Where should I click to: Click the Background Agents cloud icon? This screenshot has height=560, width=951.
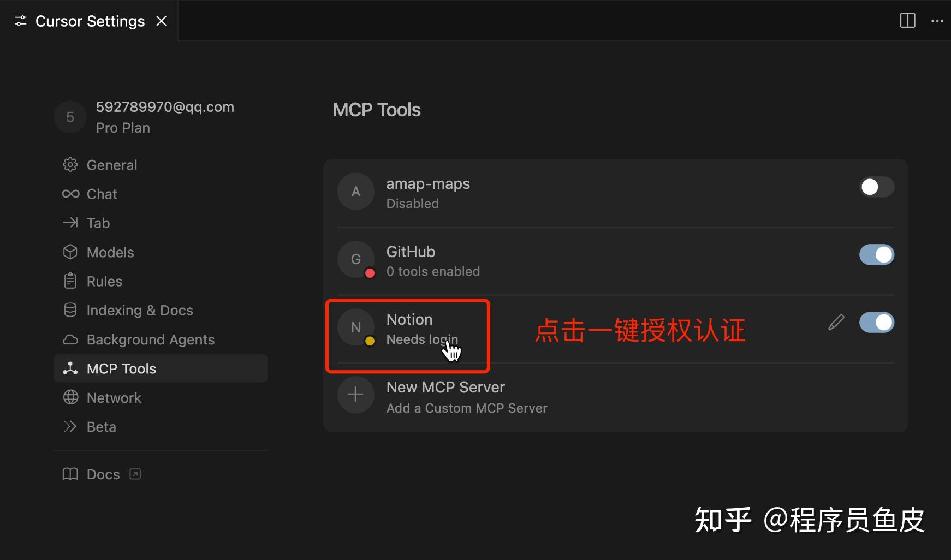pos(70,339)
